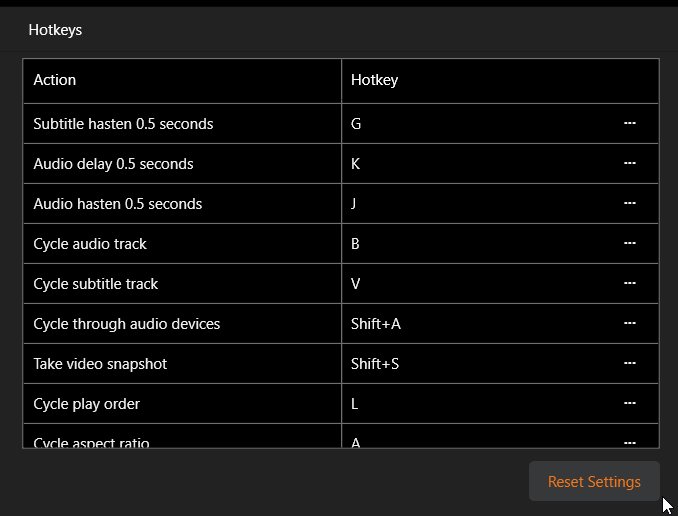Select the Shift+A hotkey cell
The image size is (678, 516).
(x=376, y=324)
